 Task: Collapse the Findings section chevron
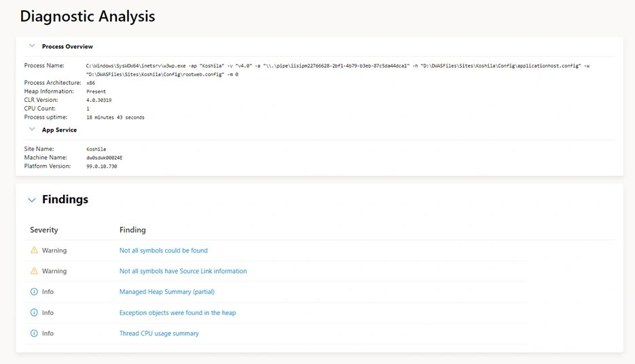click(32, 200)
